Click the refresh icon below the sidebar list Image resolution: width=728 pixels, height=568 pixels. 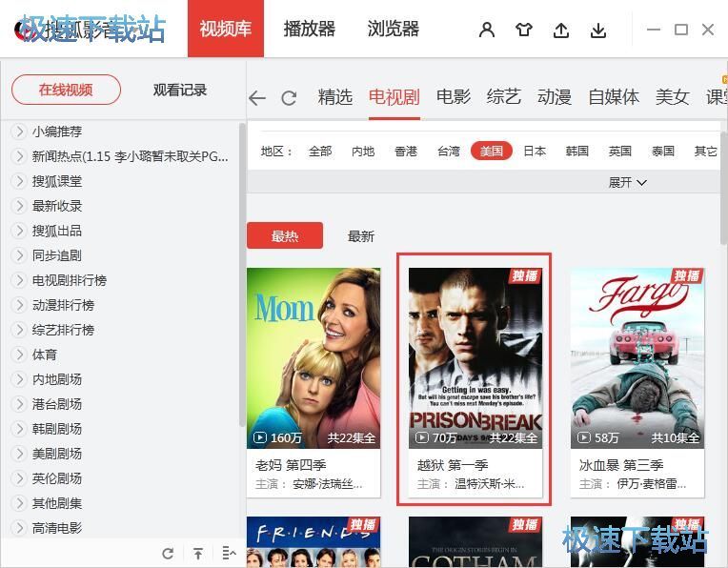click(168, 553)
